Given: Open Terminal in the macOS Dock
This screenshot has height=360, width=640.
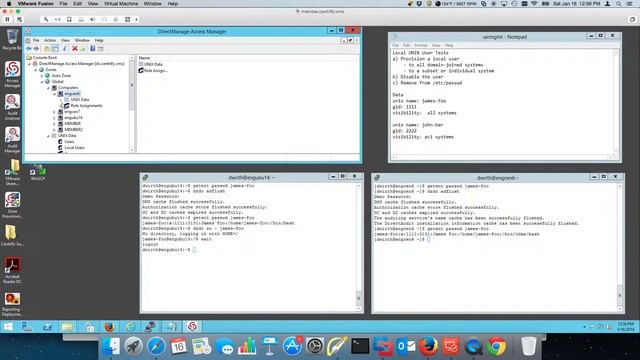Looking at the screenshot, I should pos(360,347).
